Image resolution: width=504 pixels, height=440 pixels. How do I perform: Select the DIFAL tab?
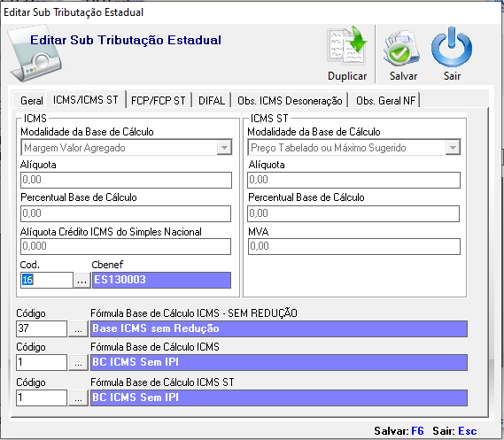click(x=212, y=101)
